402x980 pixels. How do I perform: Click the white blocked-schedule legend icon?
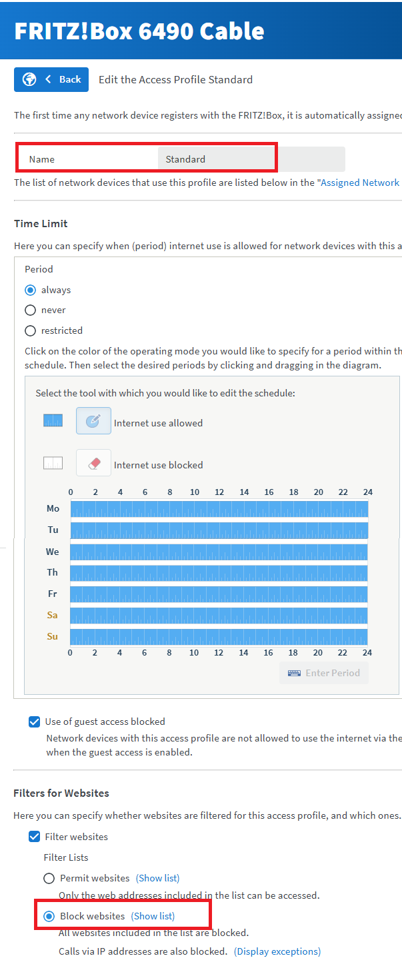53,463
